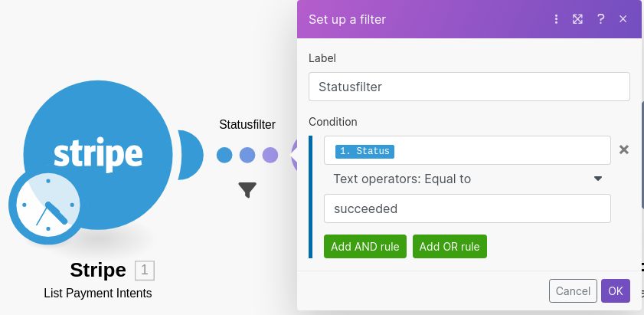Expand the filter dialog to full screen
644x315 pixels.
(x=578, y=19)
